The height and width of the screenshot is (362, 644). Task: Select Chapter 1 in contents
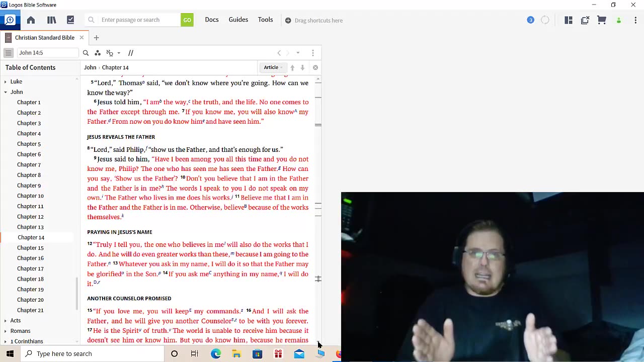pyautogui.click(x=29, y=102)
